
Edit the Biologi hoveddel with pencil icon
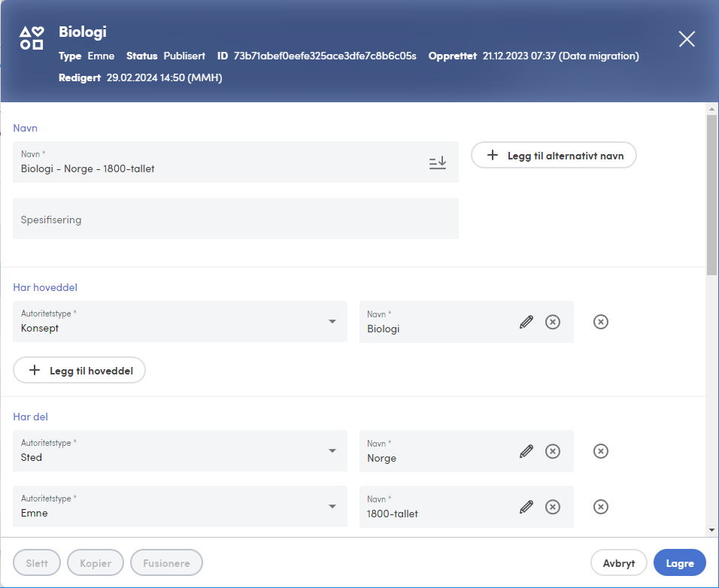tap(526, 322)
